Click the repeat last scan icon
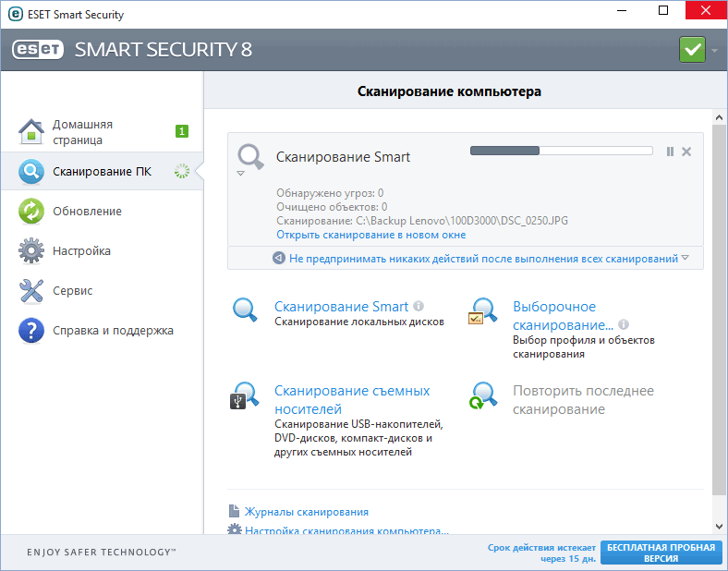Viewport: 728px width, 571px height. pyautogui.click(x=483, y=395)
